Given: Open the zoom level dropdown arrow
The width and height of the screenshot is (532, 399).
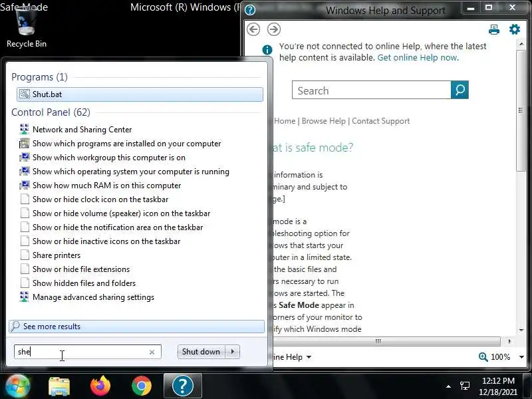Looking at the screenshot, I should [521, 357].
